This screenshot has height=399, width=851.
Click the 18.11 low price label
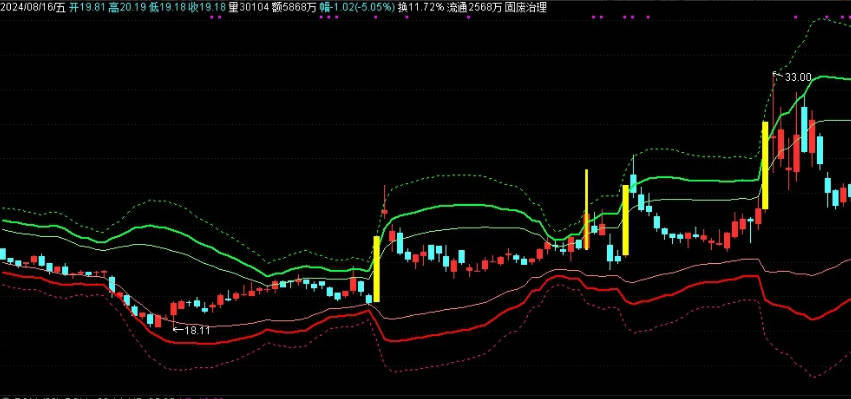click(x=197, y=330)
